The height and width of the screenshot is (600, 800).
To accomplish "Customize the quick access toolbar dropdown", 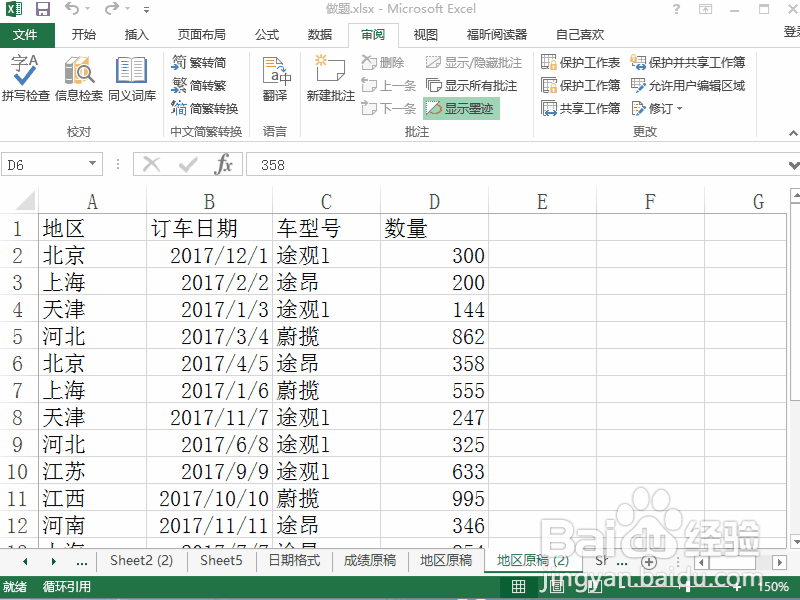I will (146, 10).
